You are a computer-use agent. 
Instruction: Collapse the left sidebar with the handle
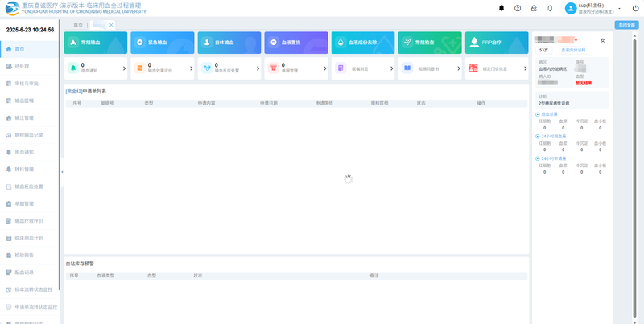coord(62,172)
